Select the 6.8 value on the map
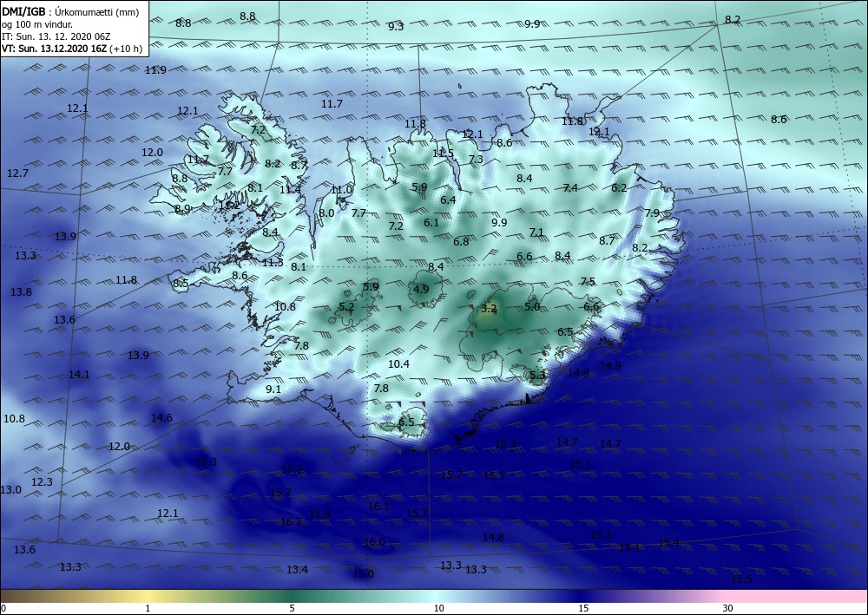The height and width of the screenshot is (615, 868). 461,241
